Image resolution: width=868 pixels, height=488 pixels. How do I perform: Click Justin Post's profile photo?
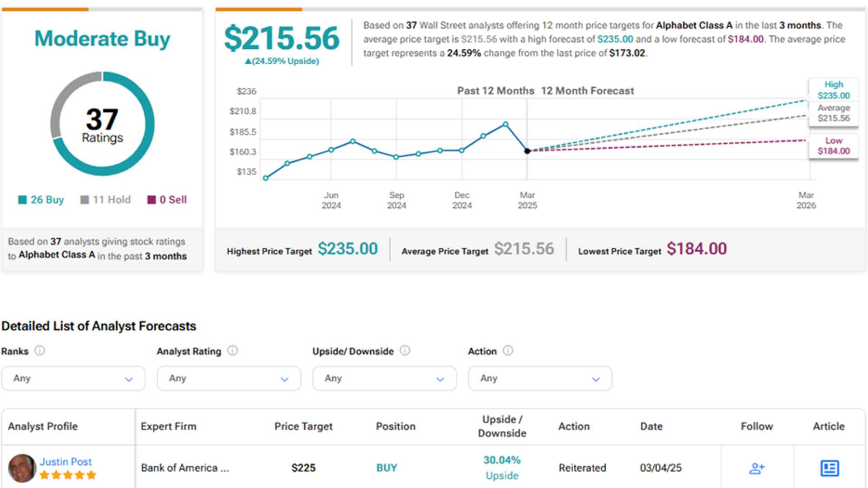[x=22, y=468]
